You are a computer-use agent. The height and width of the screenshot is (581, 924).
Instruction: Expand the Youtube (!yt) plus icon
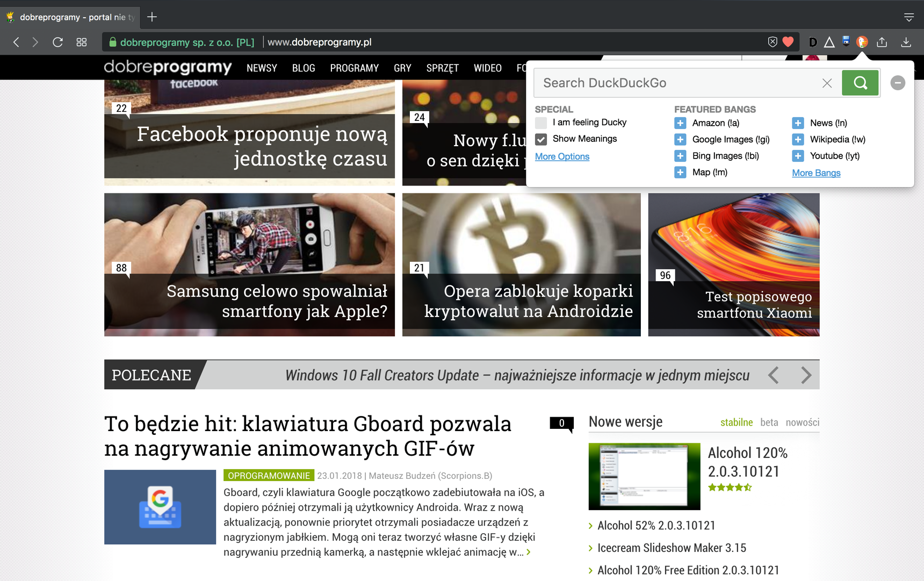click(798, 156)
